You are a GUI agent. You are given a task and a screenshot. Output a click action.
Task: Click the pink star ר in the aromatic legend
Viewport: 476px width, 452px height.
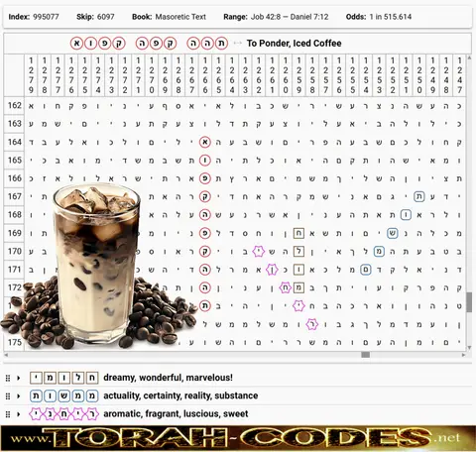point(92,414)
